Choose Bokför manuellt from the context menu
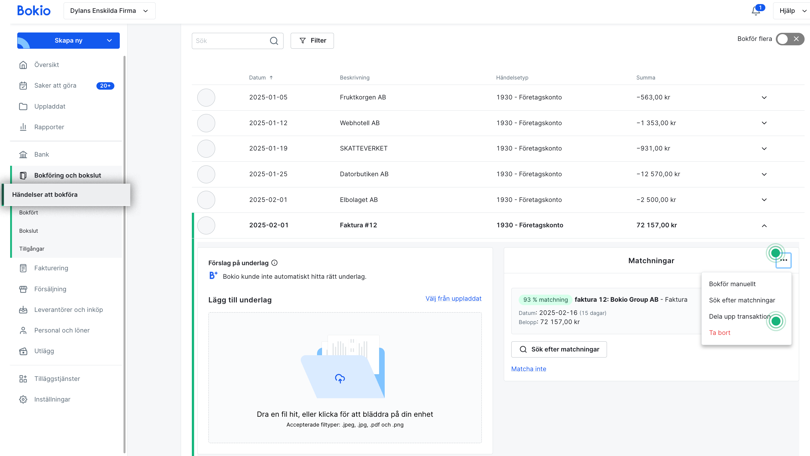This screenshot has width=810, height=456. [732, 284]
